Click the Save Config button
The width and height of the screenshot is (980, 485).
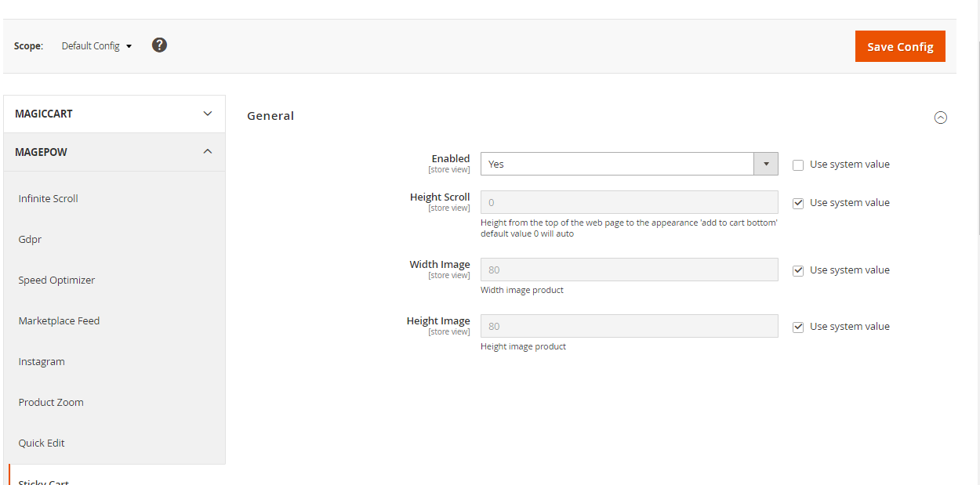coord(900,46)
